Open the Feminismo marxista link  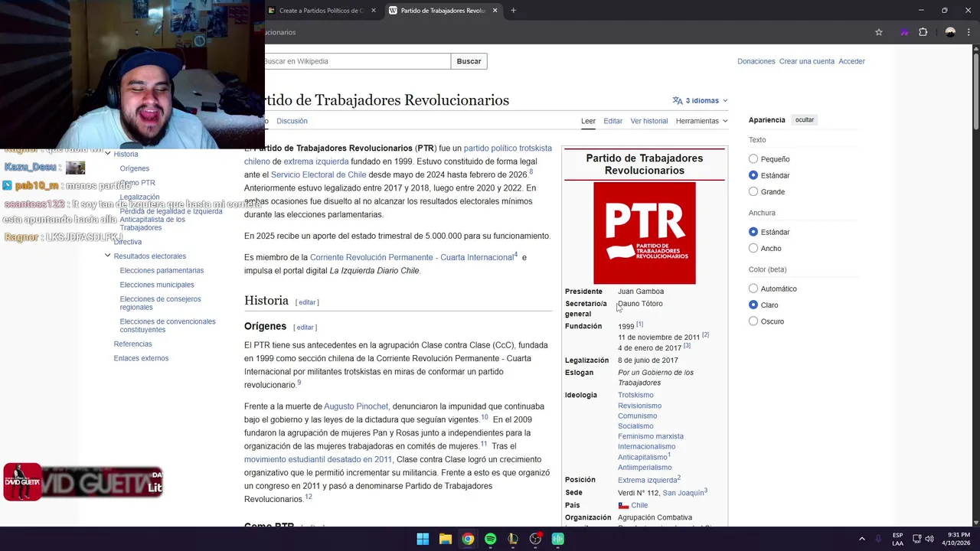pyautogui.click(x=651, y=436)
